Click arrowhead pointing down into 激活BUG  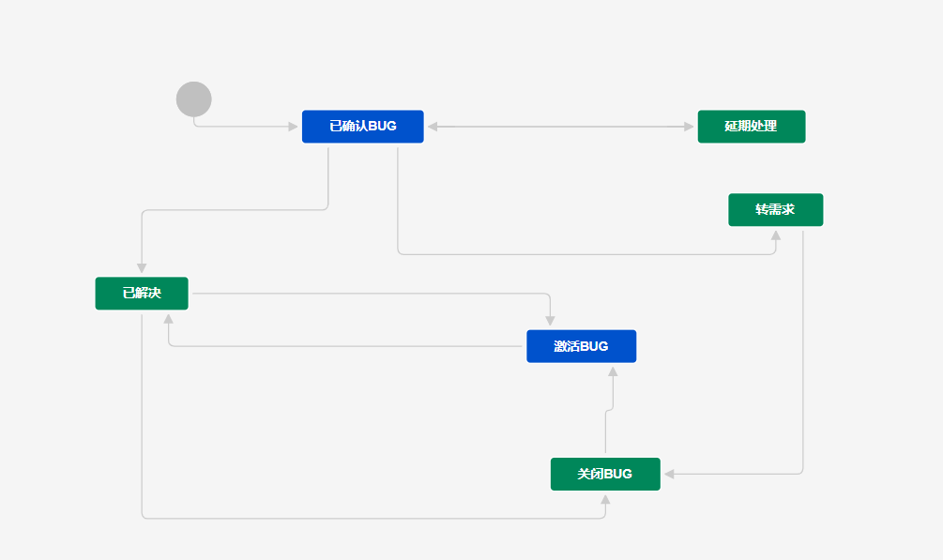(x=550, y=321)
